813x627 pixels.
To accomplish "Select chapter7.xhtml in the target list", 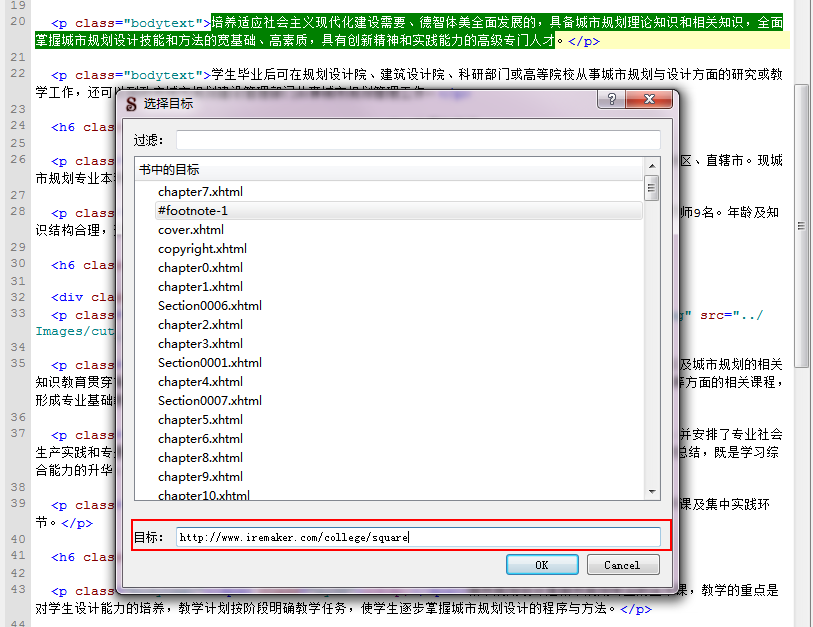I will (x=200, y=191).
